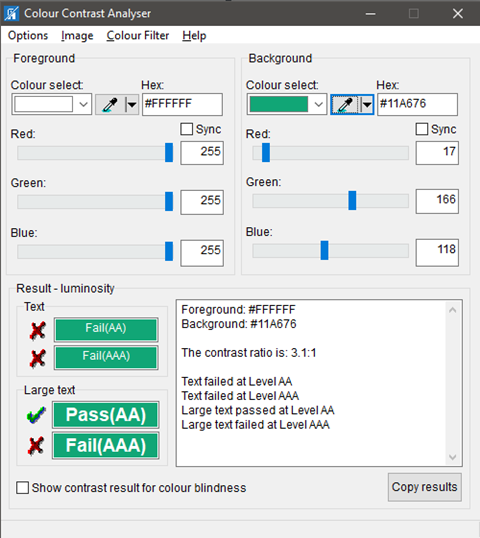
Task: Toggle Show contrast result for colour blindness
Action: tap(22, 488)
